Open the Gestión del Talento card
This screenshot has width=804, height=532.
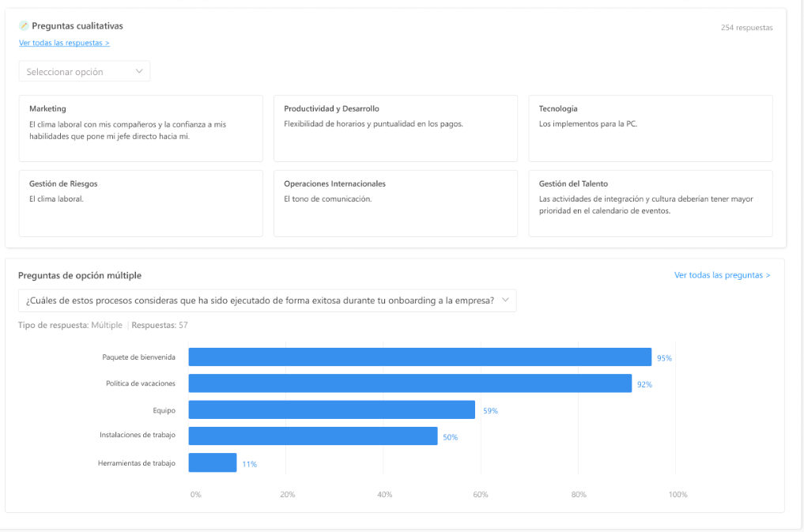(x=650, y=203)
